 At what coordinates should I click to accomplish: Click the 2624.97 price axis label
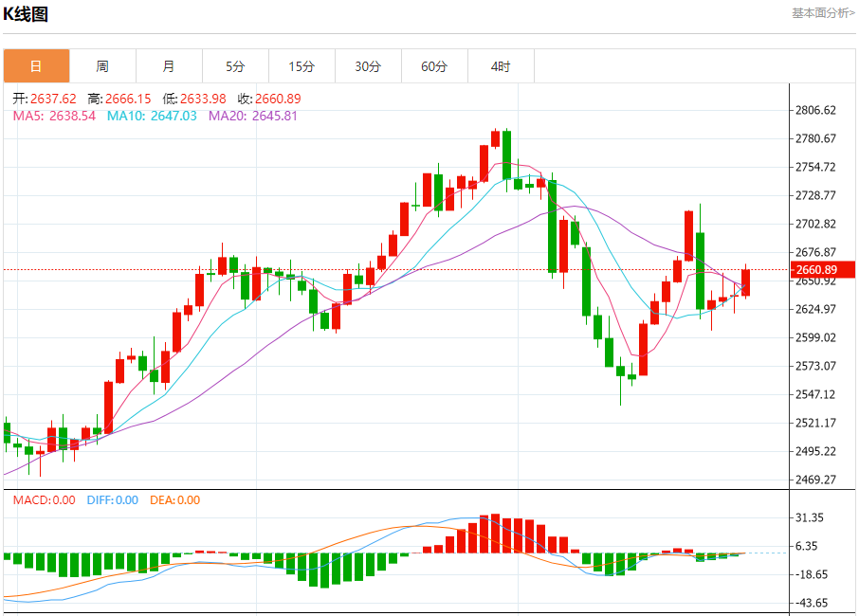tap(815, 309)
